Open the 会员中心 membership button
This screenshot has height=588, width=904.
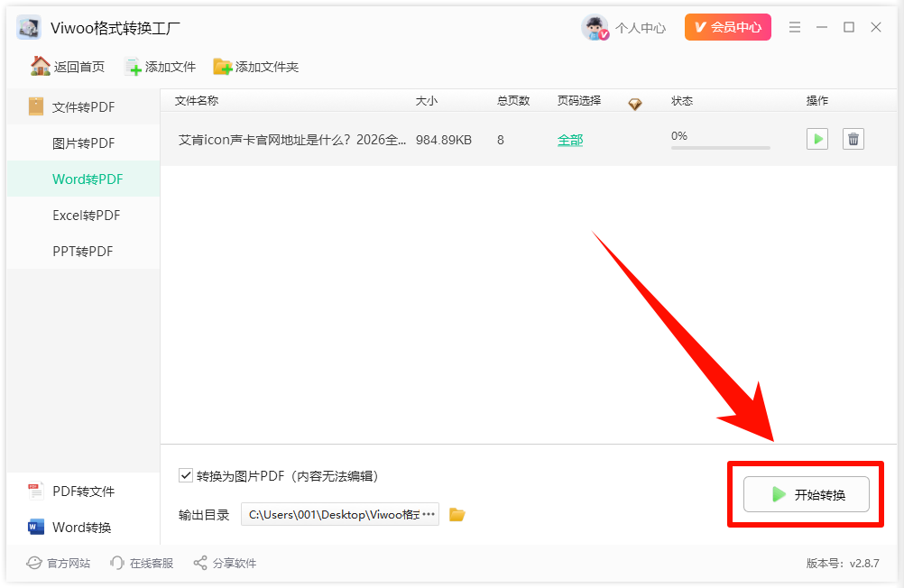[727, 27]
